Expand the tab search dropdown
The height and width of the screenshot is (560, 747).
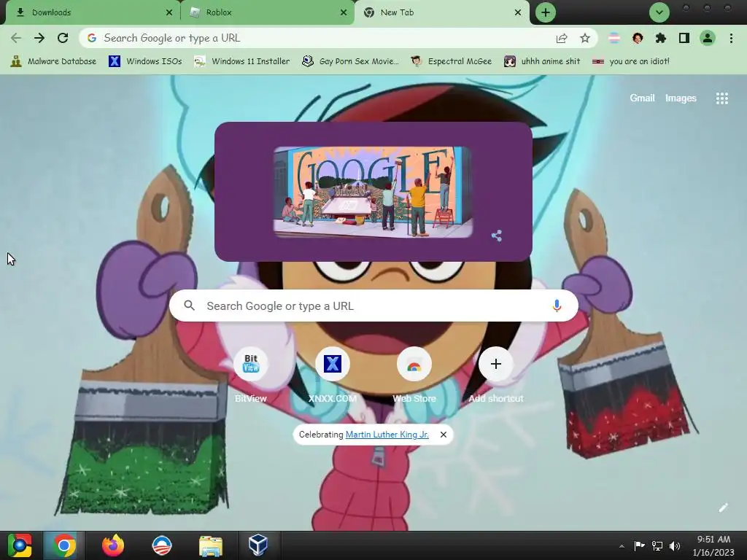pyautogui.click(x=659, y=12)
